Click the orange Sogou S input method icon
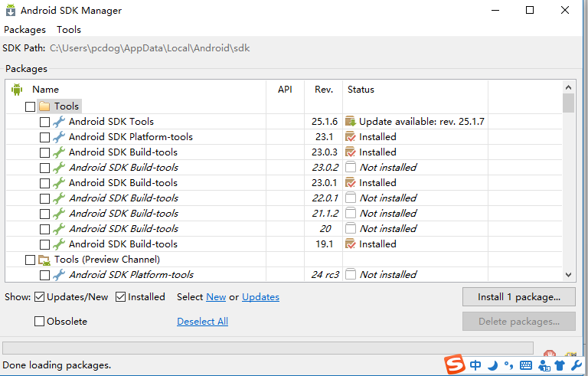 455,364
